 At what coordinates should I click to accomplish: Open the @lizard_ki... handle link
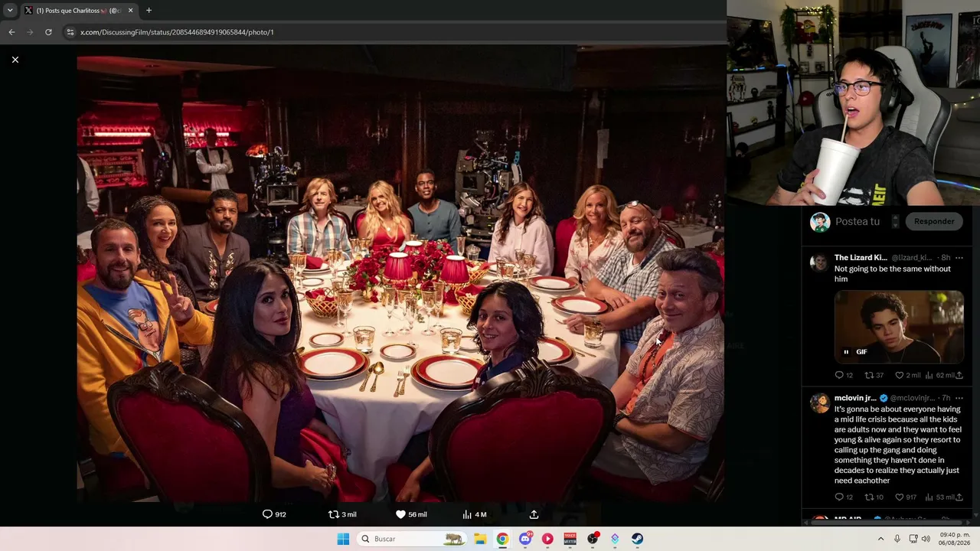pyautogui.click(x=912, y=258)
